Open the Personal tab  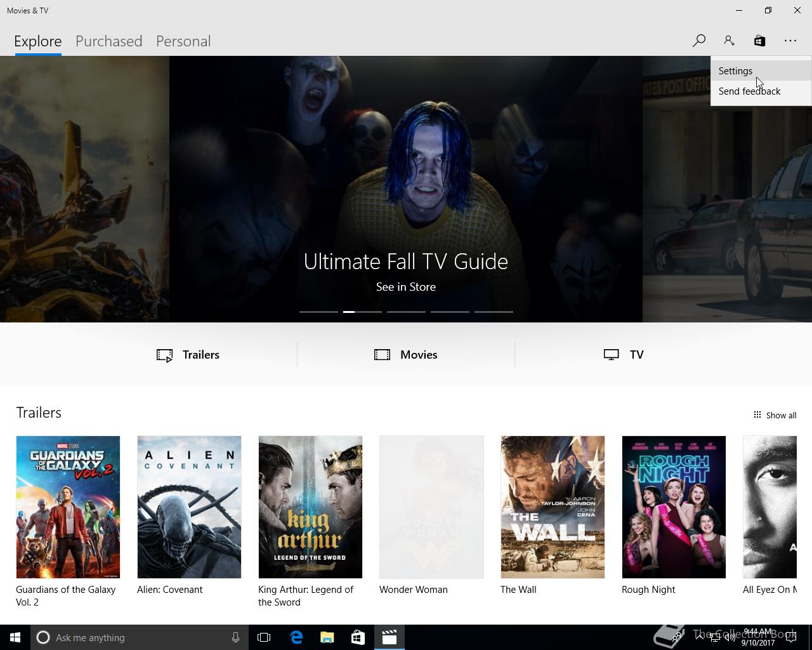[x=183, y=41]
